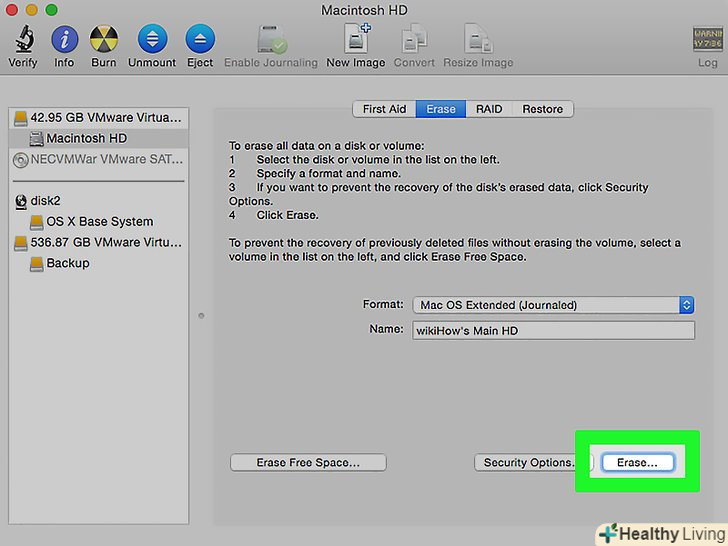The height and width of the screenshot is (546, 728).
Task: Click the Enable Journaling icon
Action: (x=272, y=39)
